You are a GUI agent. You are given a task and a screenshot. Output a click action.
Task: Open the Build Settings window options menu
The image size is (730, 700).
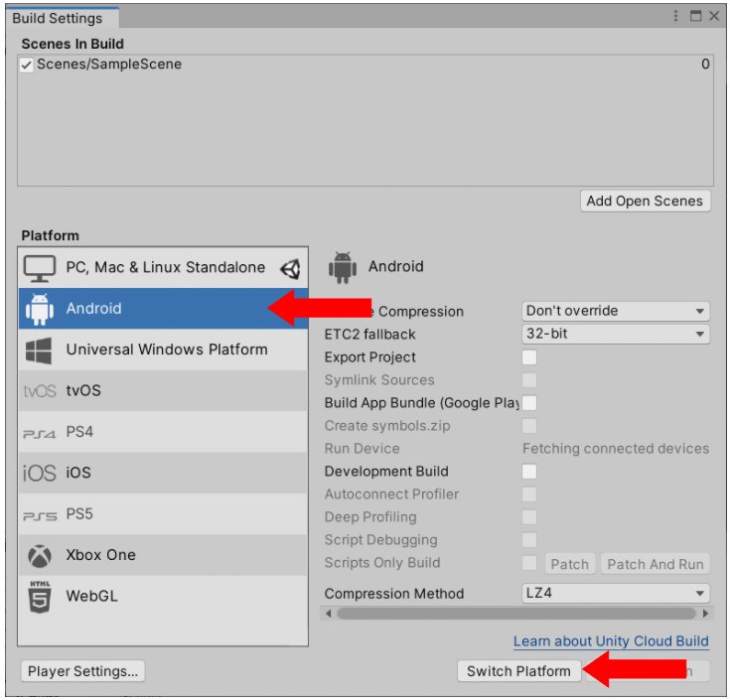click(x=675, y=16)
